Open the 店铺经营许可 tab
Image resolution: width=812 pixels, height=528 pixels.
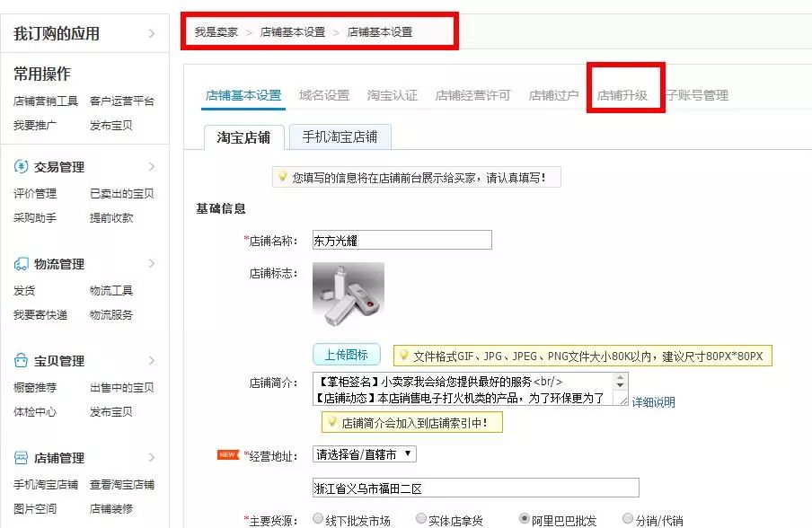472,95
